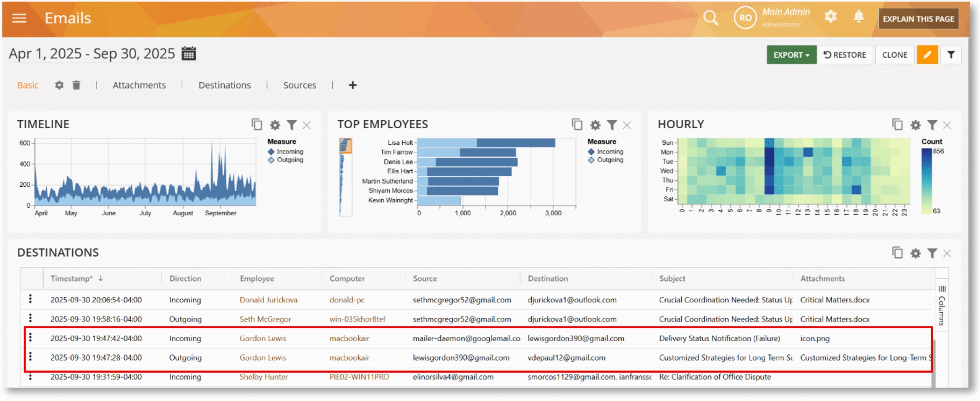Click filter icon on Top Employees widget

click(x=612, y=125)
